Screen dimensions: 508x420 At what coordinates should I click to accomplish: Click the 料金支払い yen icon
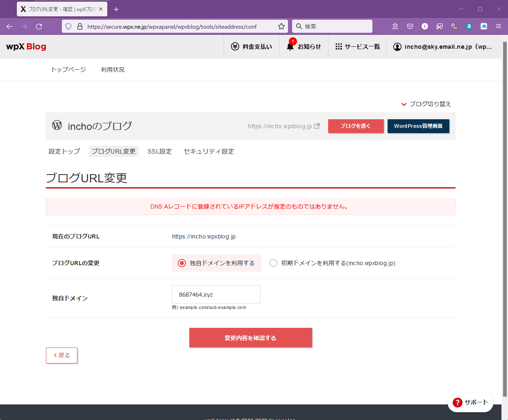tap(235, 47)
